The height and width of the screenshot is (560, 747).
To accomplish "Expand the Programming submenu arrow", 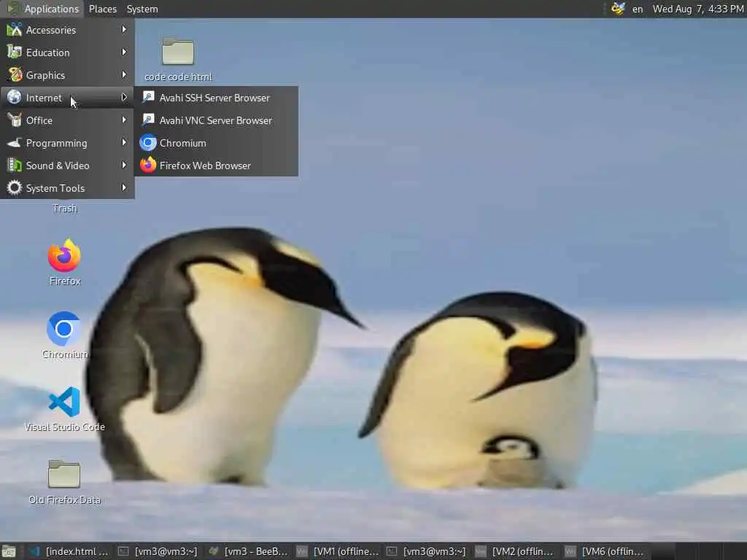I will coord(124,142).
